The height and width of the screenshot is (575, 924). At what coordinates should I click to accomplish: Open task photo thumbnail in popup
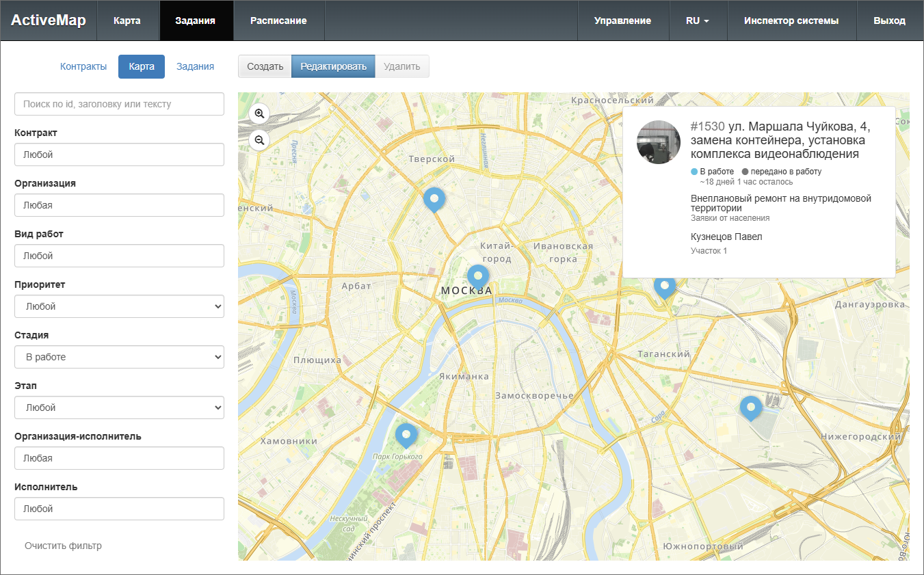[659, 142]
